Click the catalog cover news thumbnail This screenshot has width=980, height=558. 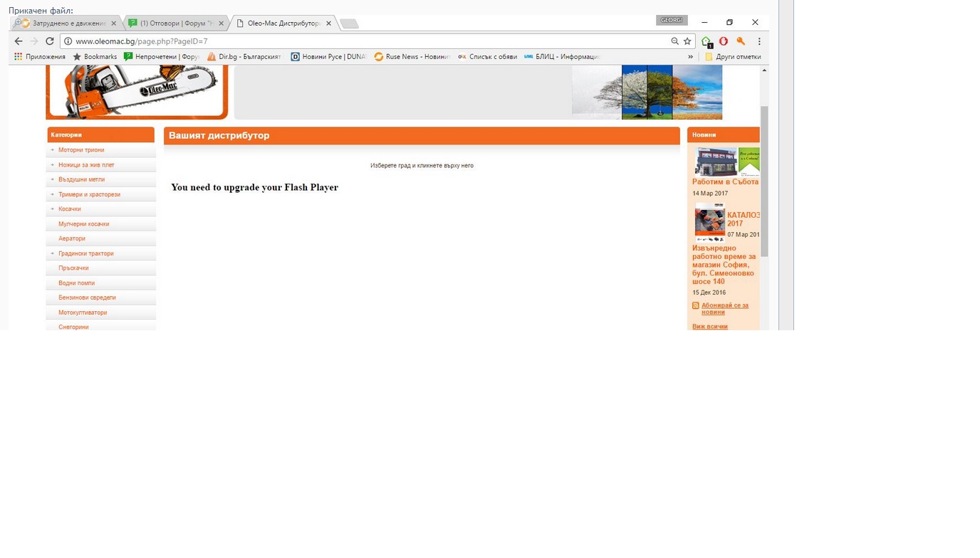coord(709,222)
